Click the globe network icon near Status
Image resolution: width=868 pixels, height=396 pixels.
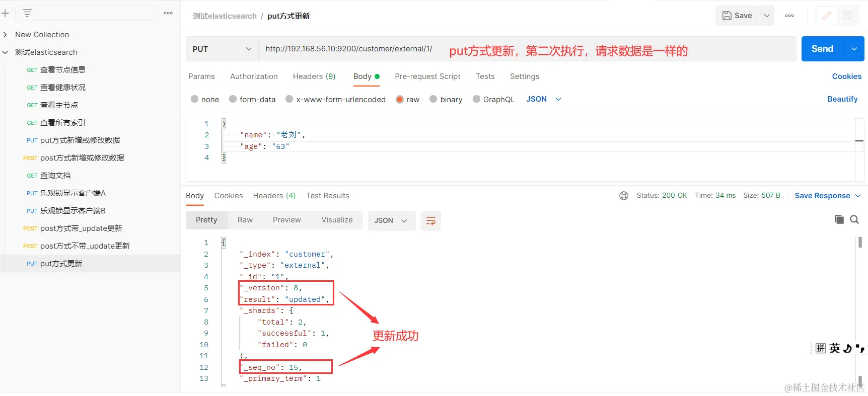[624, 196]
